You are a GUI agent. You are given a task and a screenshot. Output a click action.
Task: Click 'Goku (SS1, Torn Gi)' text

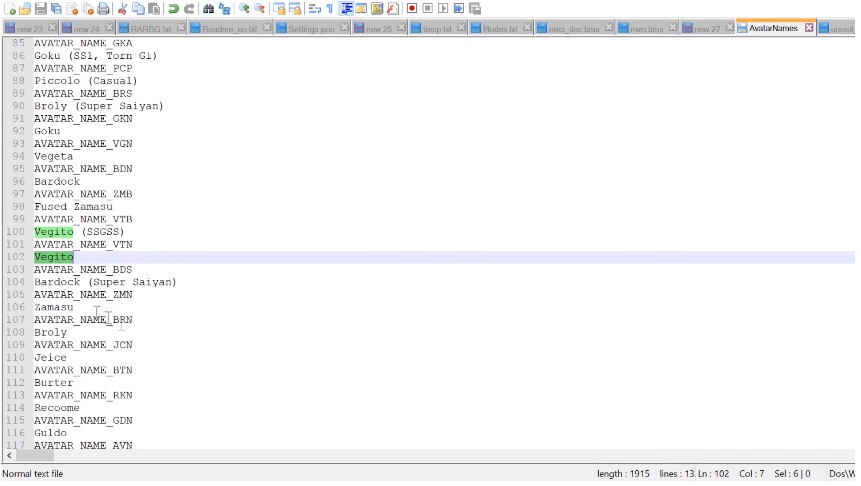pos(95,55)
